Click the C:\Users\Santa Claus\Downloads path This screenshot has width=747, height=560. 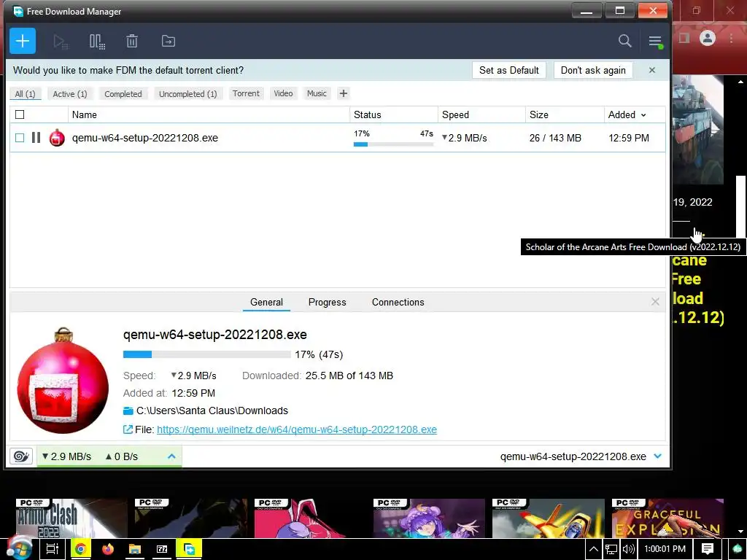tap(212, 411)
